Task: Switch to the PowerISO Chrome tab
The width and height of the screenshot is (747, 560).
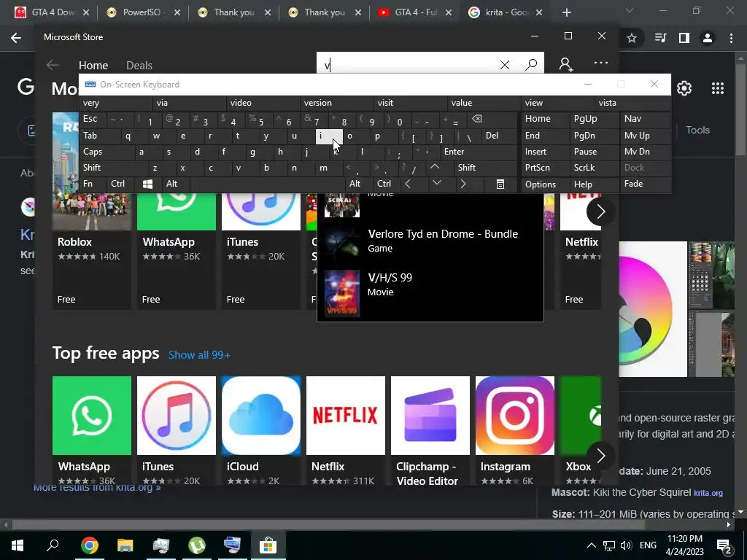Action: pos(143,12)
